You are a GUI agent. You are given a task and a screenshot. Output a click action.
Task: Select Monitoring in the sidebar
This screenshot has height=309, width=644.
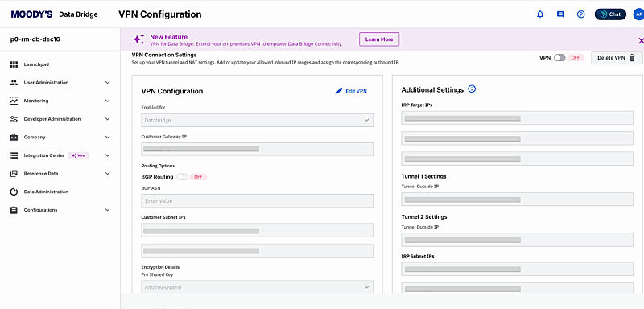pyautogui.click(x=36, y=101)
